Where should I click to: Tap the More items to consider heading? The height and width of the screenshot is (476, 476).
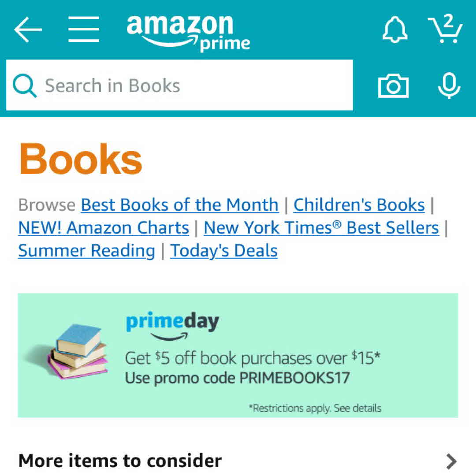tap(120, 461)
